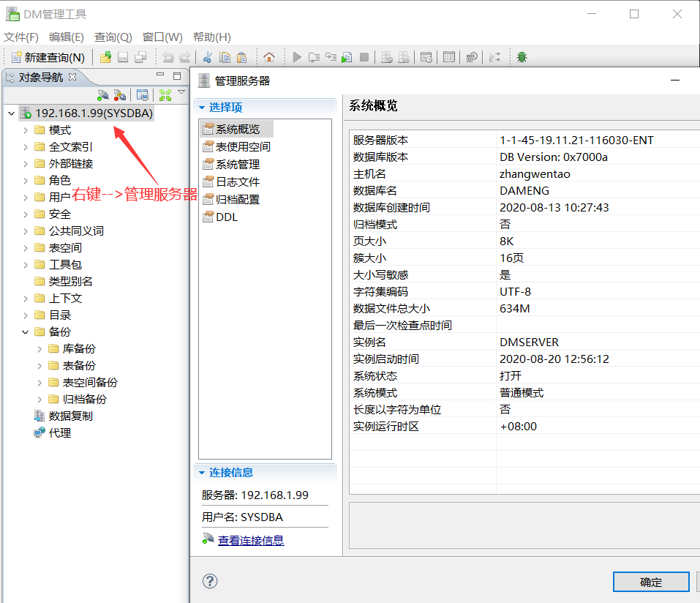The image size is (700, 603).
Task: Open the 查询(Q) menu
Action: point(113,37)
